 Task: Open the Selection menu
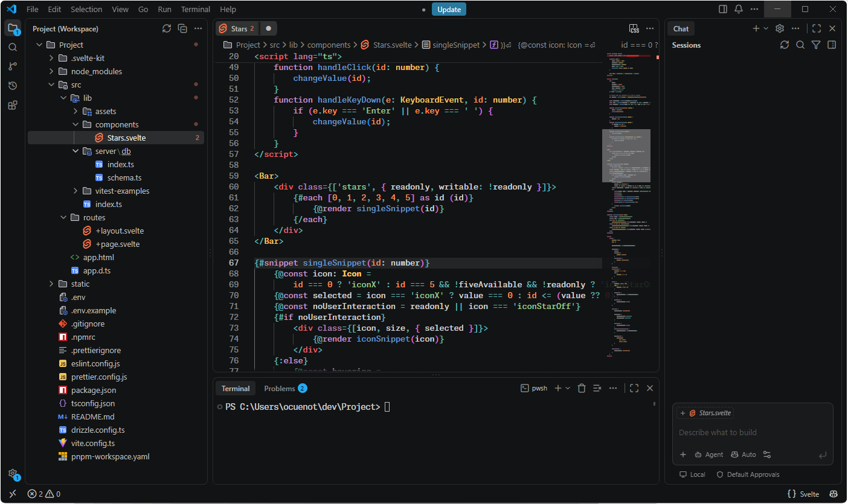point(86,9)
